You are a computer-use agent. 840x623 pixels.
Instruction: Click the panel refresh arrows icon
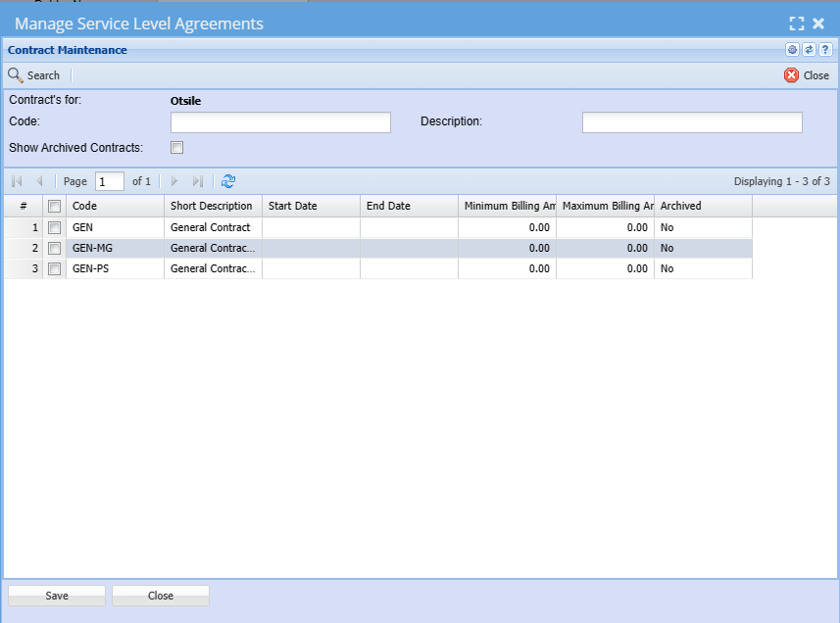click(x=809, y=50)
